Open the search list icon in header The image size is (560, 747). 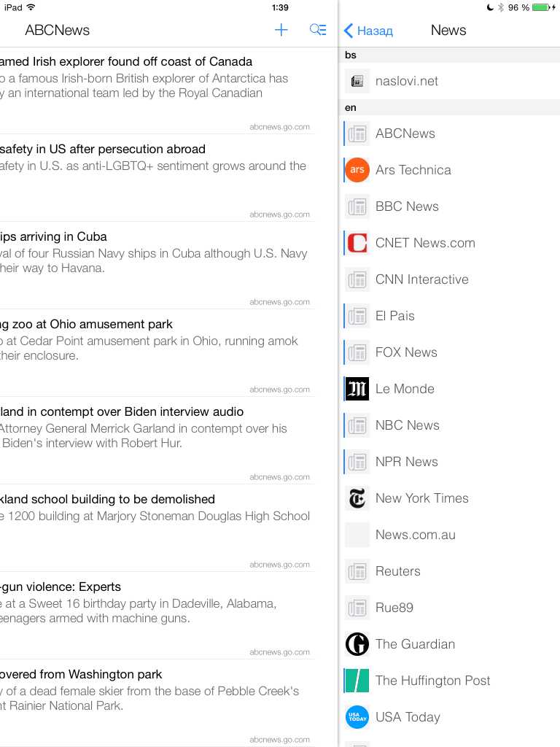(318, 29)
